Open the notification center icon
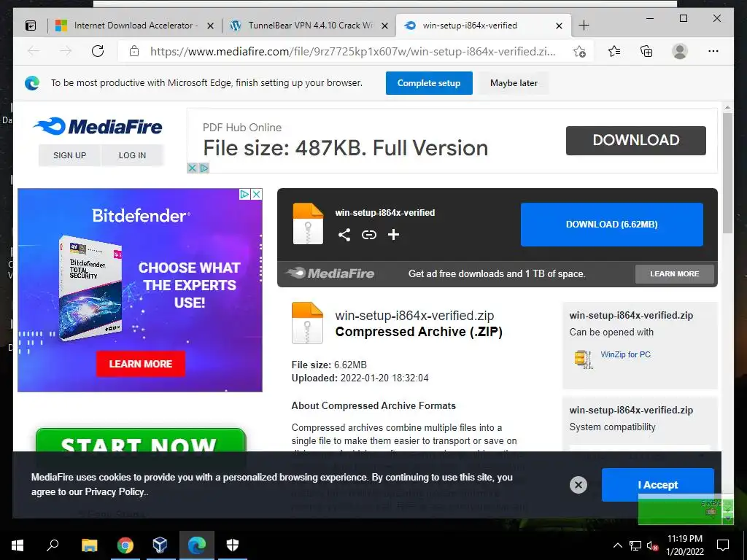 (x=723, y=545)
